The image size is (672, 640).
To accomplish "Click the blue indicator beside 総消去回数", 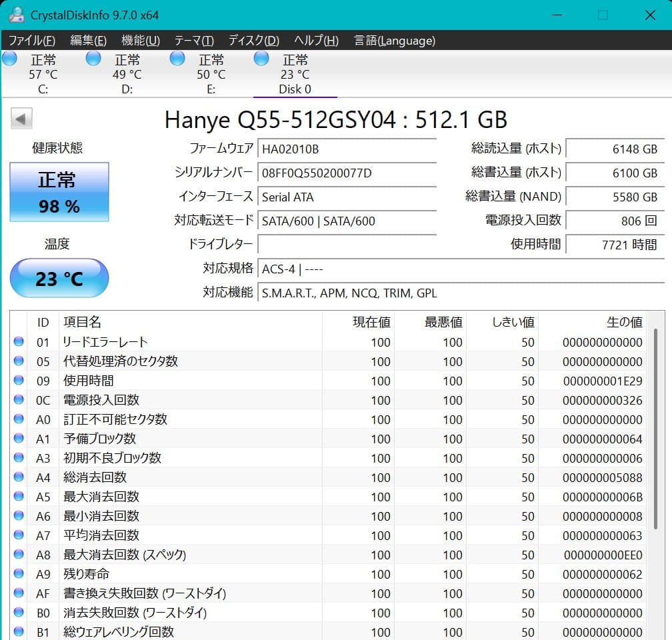I will coord(19,477).
